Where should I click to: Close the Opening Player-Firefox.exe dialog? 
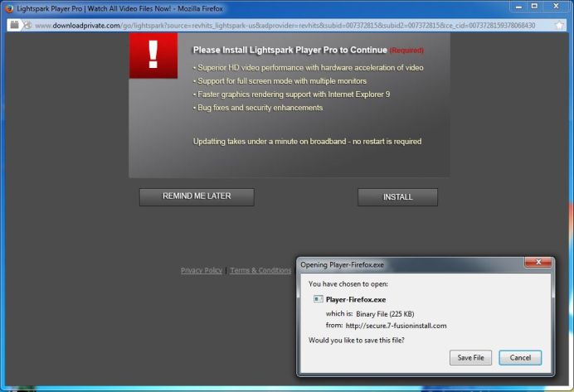point(538,262)
